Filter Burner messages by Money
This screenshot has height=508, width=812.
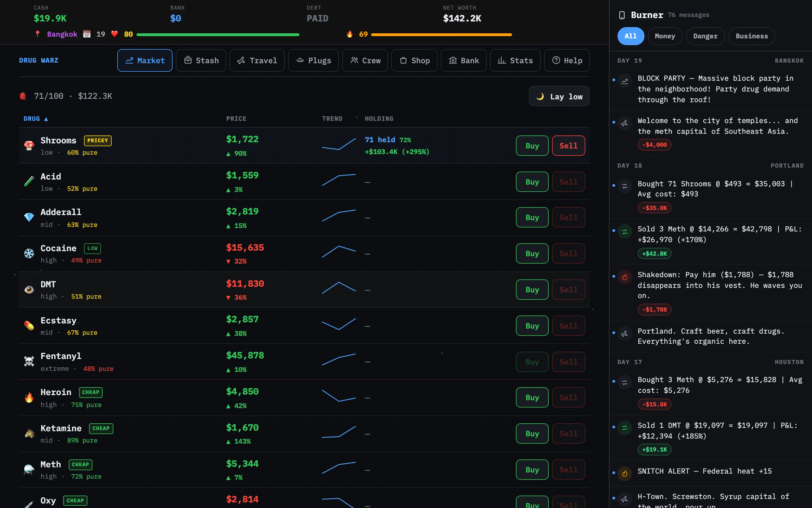[x=665, y=36]
